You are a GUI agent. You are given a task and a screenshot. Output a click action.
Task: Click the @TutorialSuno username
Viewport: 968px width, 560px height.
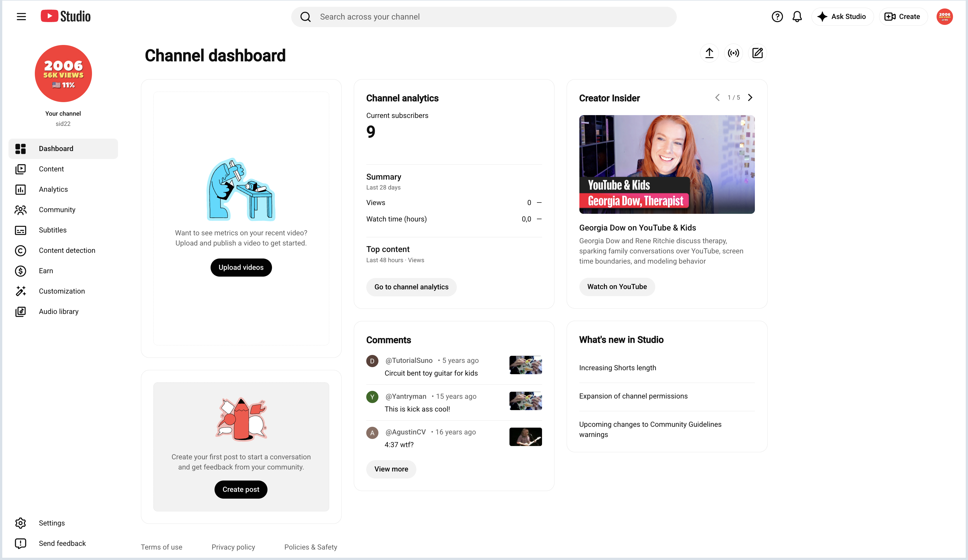pyautogui.click(x=409, y=360)
